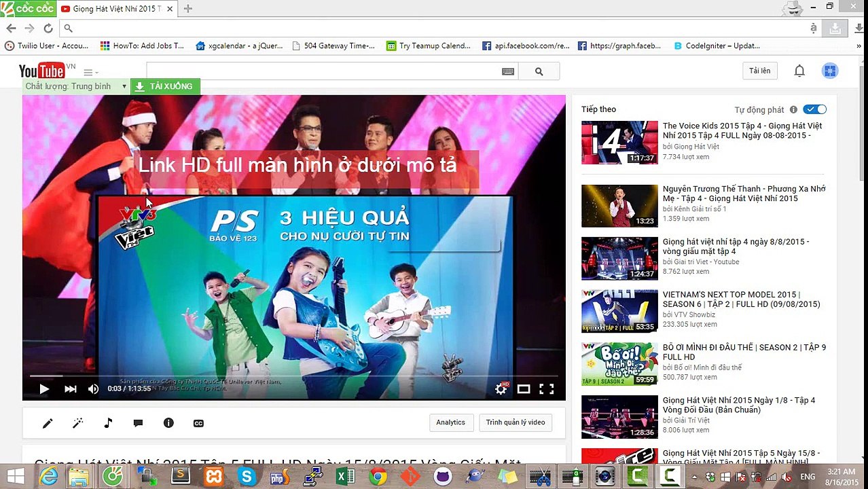Viewport: 868px width, 489px height.
Task: Skip to the next video
Action: (x=70, y=389)
